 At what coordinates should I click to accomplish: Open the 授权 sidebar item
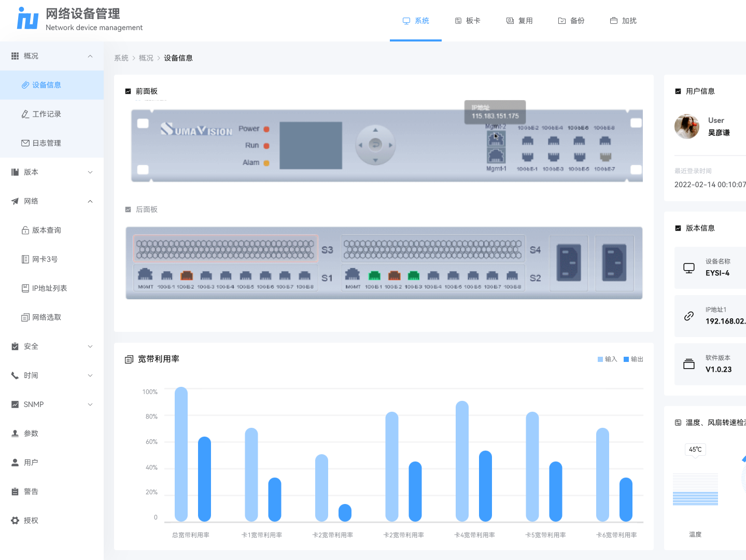[x=52, y=521]
